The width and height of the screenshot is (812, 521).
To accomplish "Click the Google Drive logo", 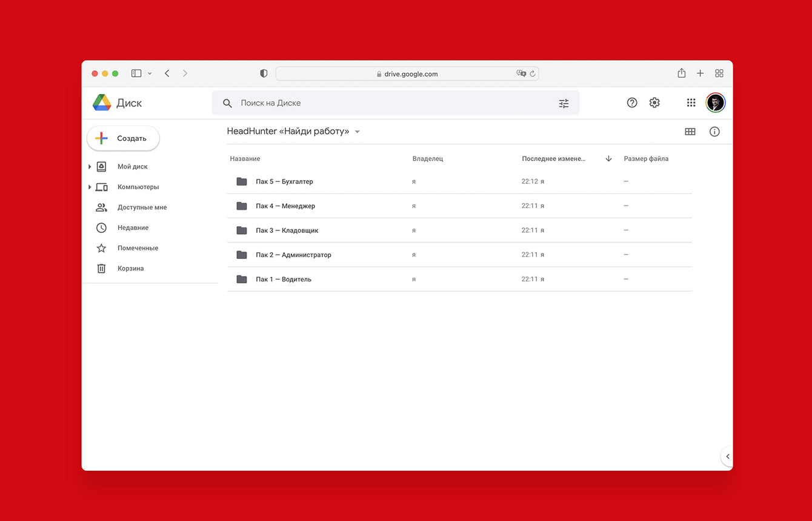I will click(x=102, y=103).
